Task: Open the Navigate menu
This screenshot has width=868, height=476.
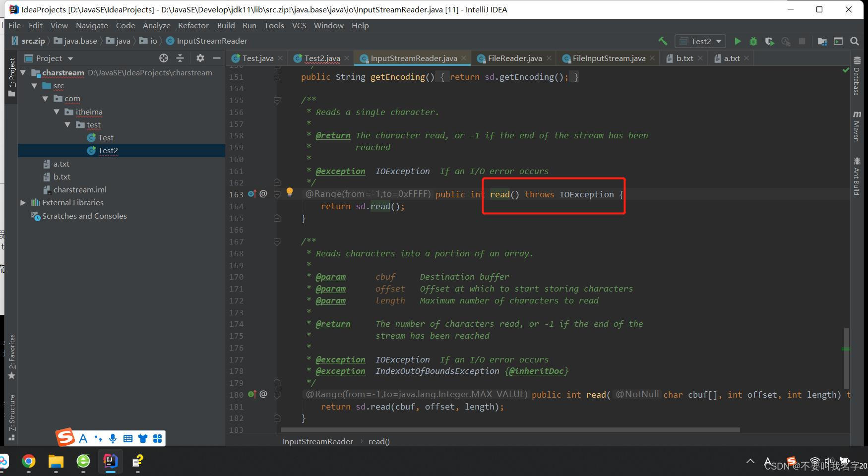Action: click(x=92, y=25)
